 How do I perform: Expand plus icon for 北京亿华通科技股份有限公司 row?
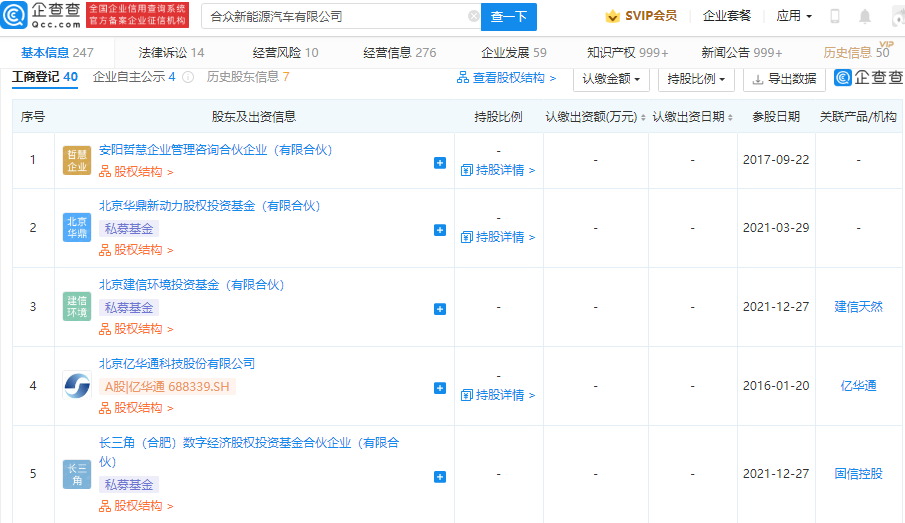pos(440,388)
